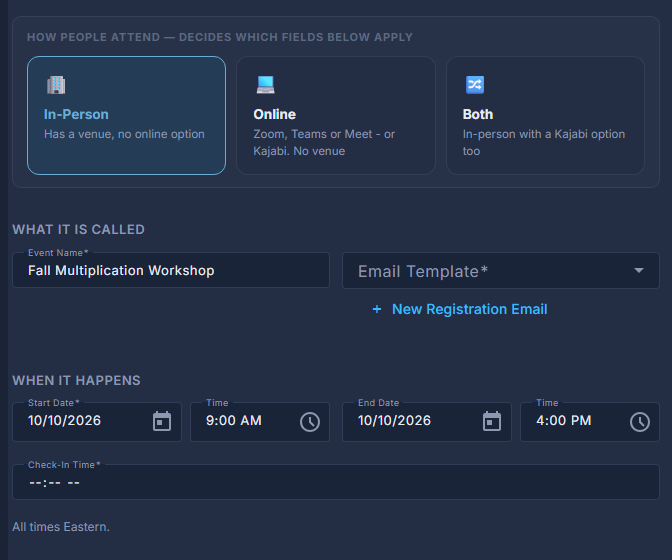The width and height of the screenshot is (672, 560).
Task: Click the 'Has a venue, no online option' text
Action: 124,134
